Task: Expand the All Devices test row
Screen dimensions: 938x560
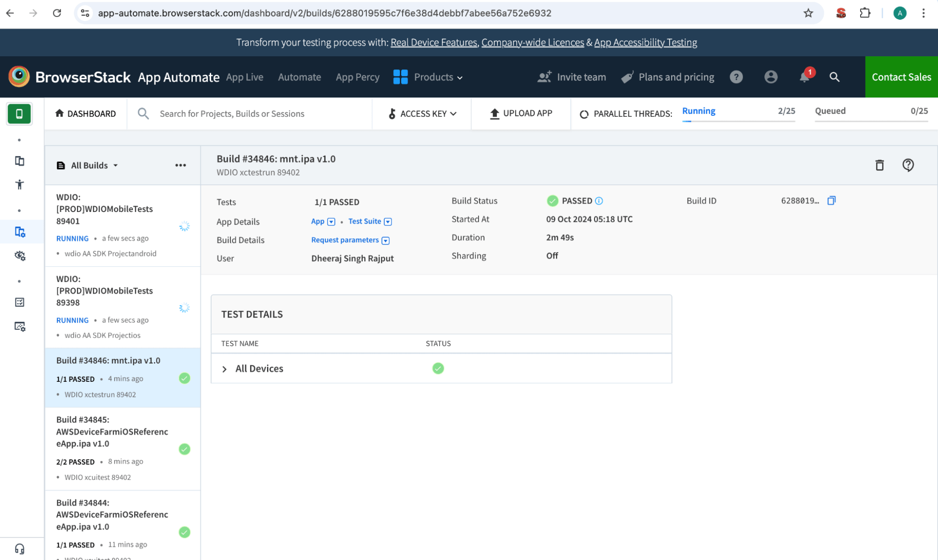Action: (x=225, y=368)
